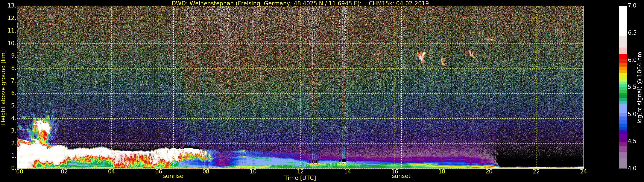
Task: Click the 'CHM15k: 04-02-2019' date label
Action: pos(398,3)
